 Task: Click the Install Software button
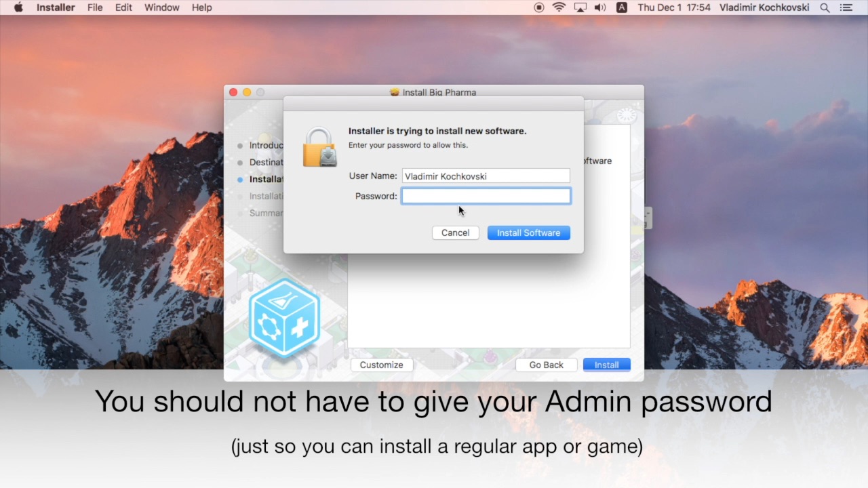coord(528,232)
